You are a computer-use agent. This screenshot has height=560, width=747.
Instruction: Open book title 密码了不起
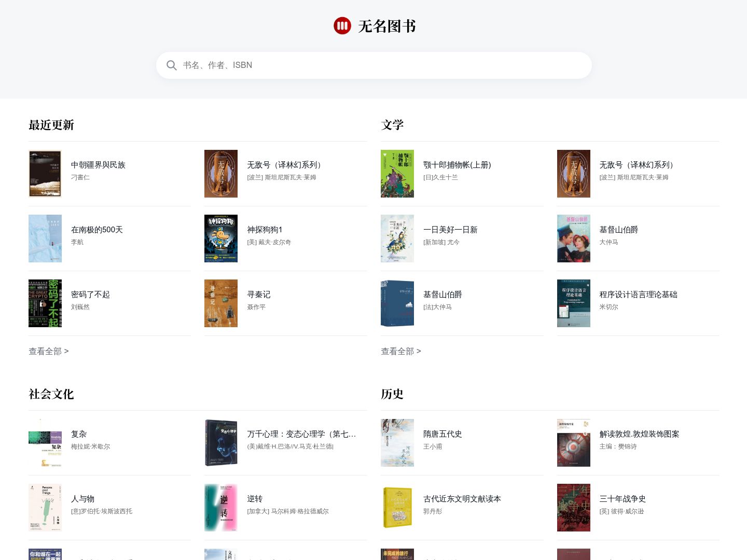[x=90, y=295]
